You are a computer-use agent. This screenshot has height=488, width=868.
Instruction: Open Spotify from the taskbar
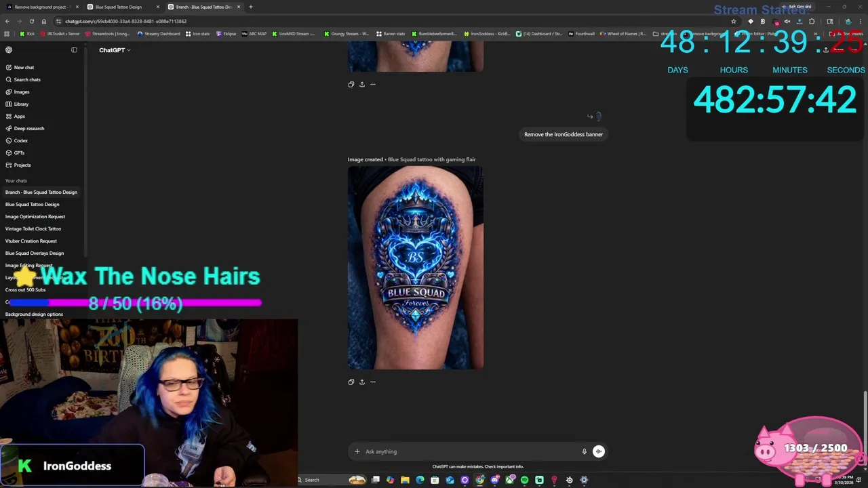click(x=524, y=480)
